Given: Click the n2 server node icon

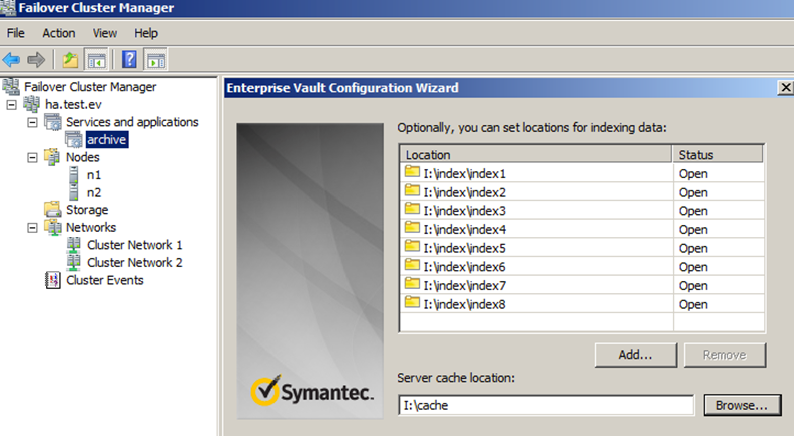Looking at the screenshot, I should point(74,192).
